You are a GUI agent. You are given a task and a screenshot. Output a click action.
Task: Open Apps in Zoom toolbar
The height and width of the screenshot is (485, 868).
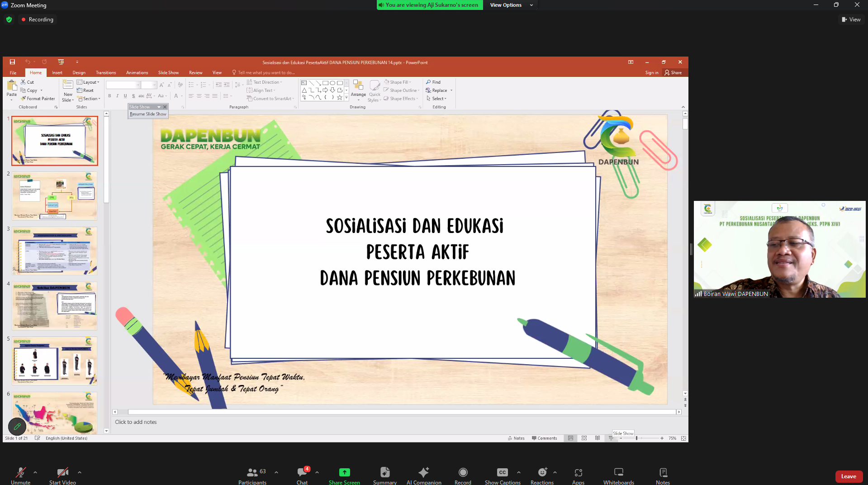pos(578,475)
